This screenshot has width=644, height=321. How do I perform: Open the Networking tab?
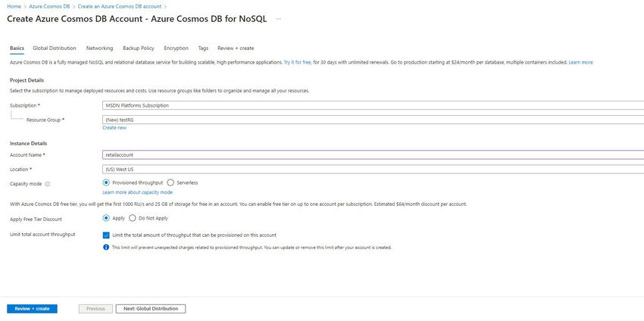point(99,48)
